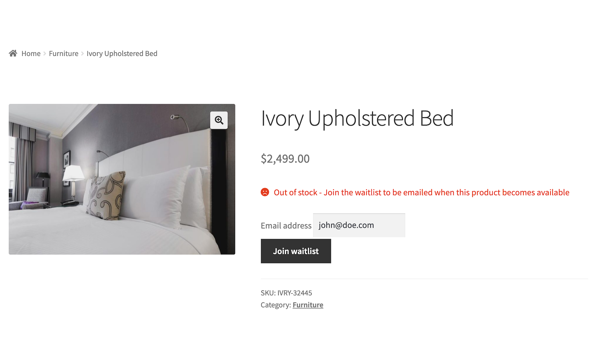The width and height of the screenshot is (592, 364).
Task: Click the divider line above SKU
Action: coord(424,279)
